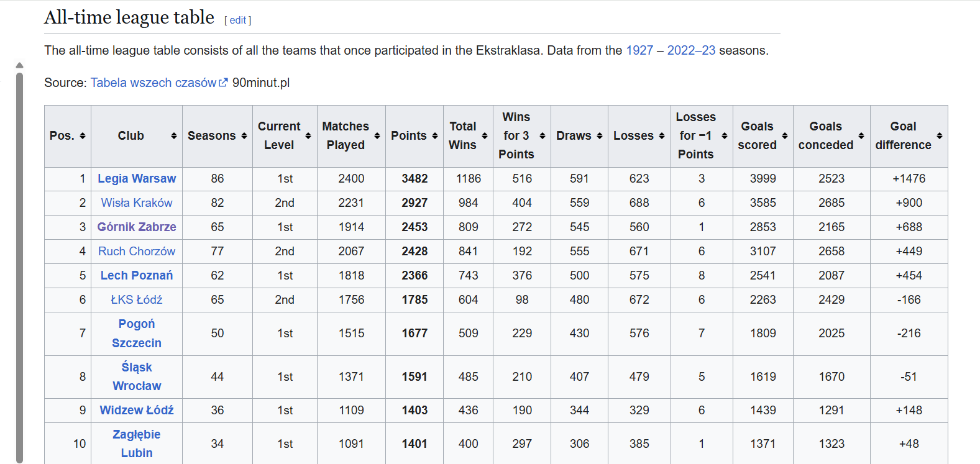
Task: Open the Zagłębie Lubin club page
Action: 137,444
